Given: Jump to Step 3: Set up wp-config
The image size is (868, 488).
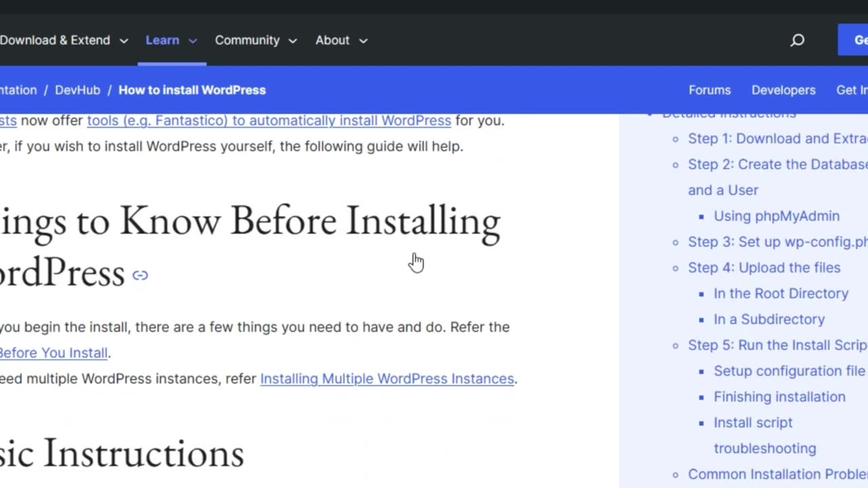Looking at the screenshot, I should coord(778,242).
